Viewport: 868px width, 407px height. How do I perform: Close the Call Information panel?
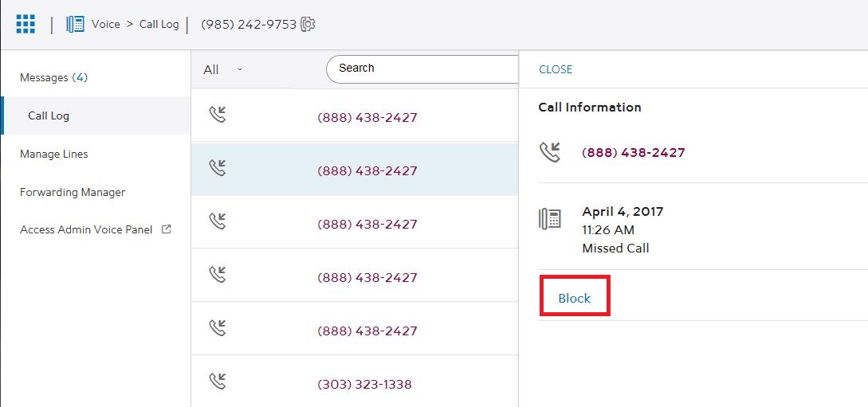tap(556, 69)
